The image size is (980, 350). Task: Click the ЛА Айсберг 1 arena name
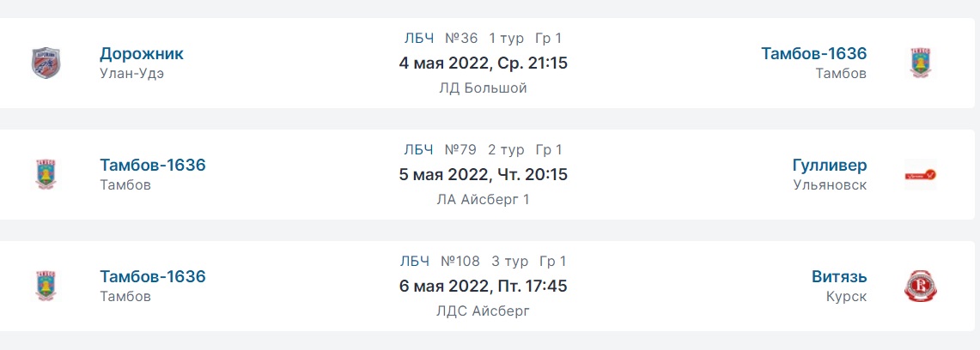point(483,200)
